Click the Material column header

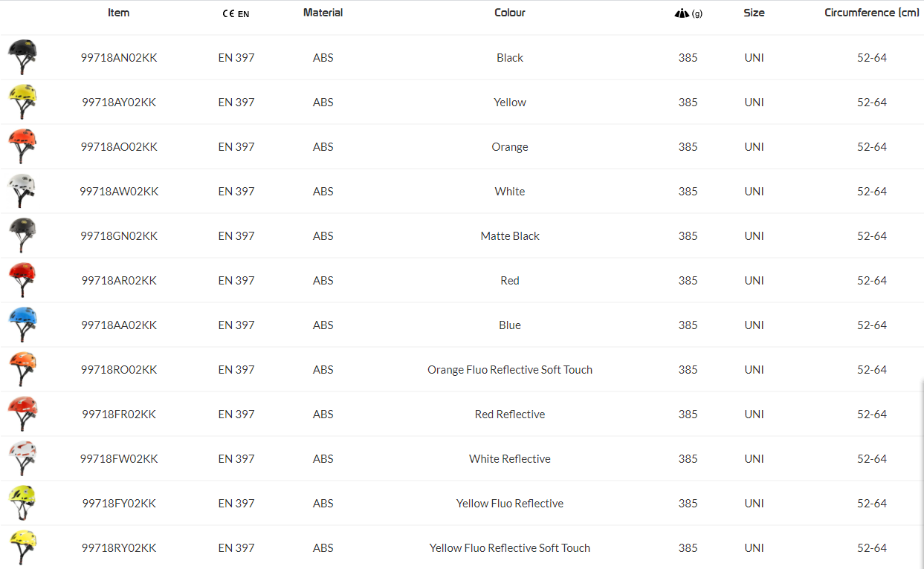[x=323, y=13]
